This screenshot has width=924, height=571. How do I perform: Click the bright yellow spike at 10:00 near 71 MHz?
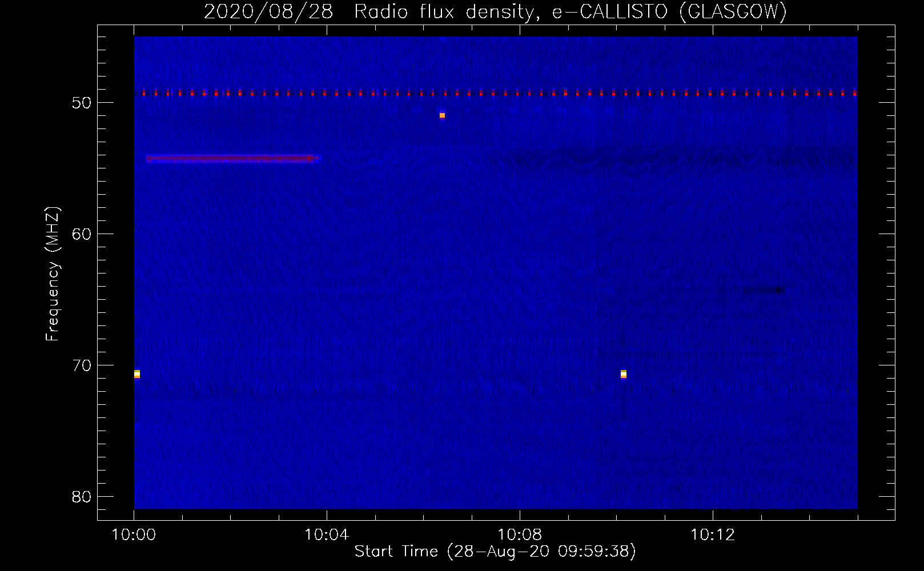(x=137, y=374)
